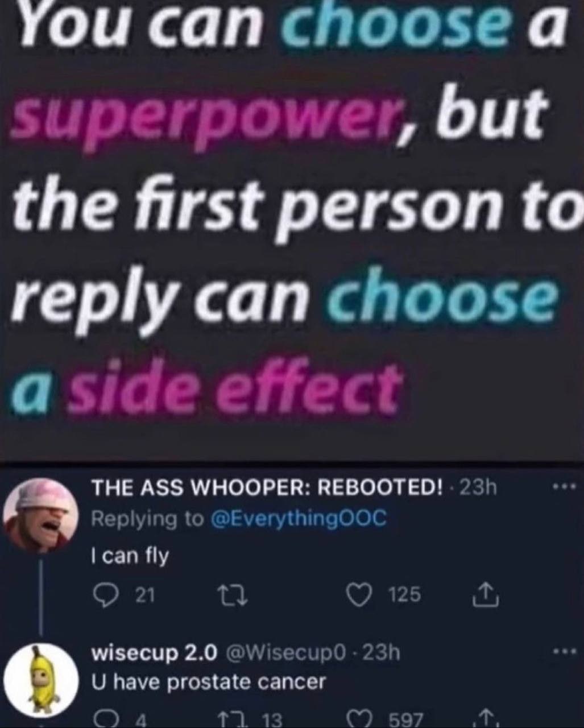Open the @EverythingOOC profile link
Screen dimensions: 584x728
pos(298,519)
